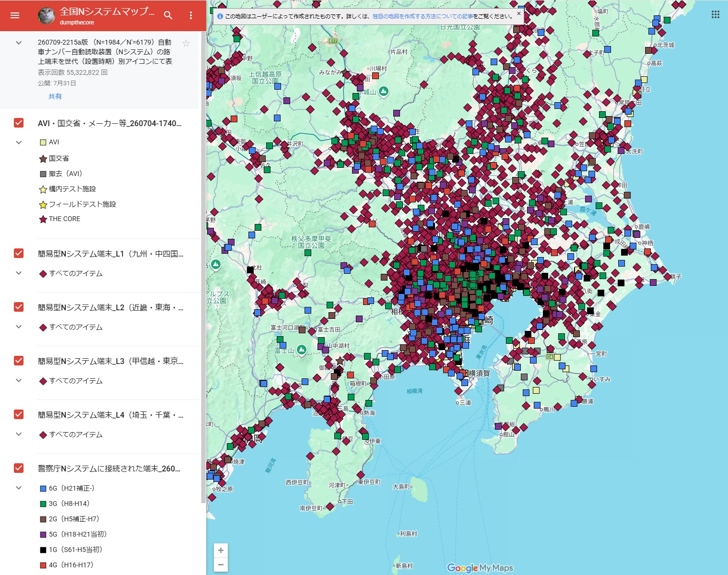Viewport: 728px width, 575px height.
Task: Collapse the map description chevron
Action: (19, 43)
